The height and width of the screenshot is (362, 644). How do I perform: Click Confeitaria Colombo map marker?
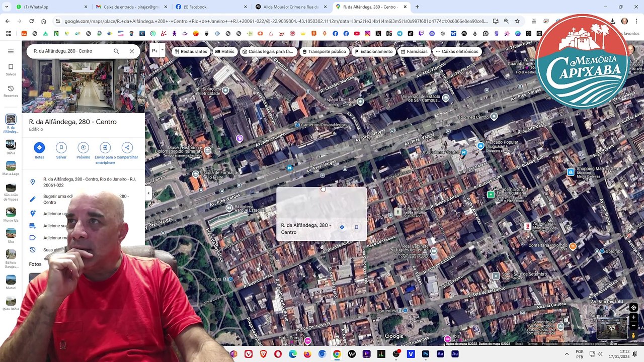[573, 246]
